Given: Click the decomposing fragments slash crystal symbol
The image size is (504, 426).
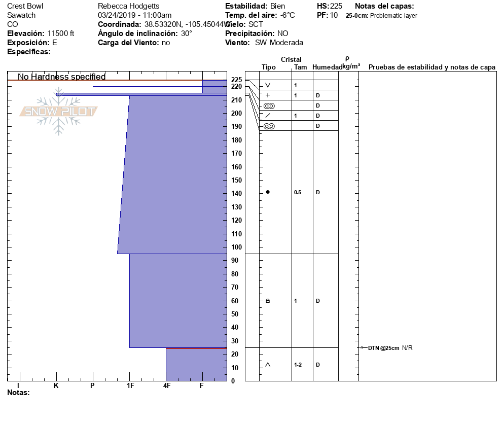Looking at the screenshot, I should (x=268, y=116).
